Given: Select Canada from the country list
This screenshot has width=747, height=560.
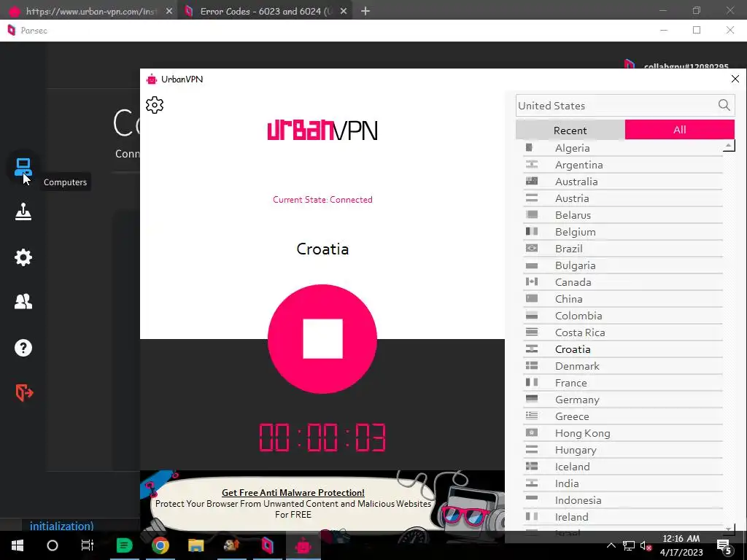Looking at the screenshot, I should [623, 282].
